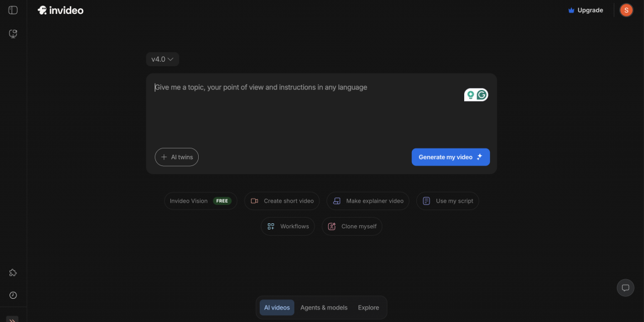Select Use my script option
Viewport: 644px width, 322px height.
(447, 201)
